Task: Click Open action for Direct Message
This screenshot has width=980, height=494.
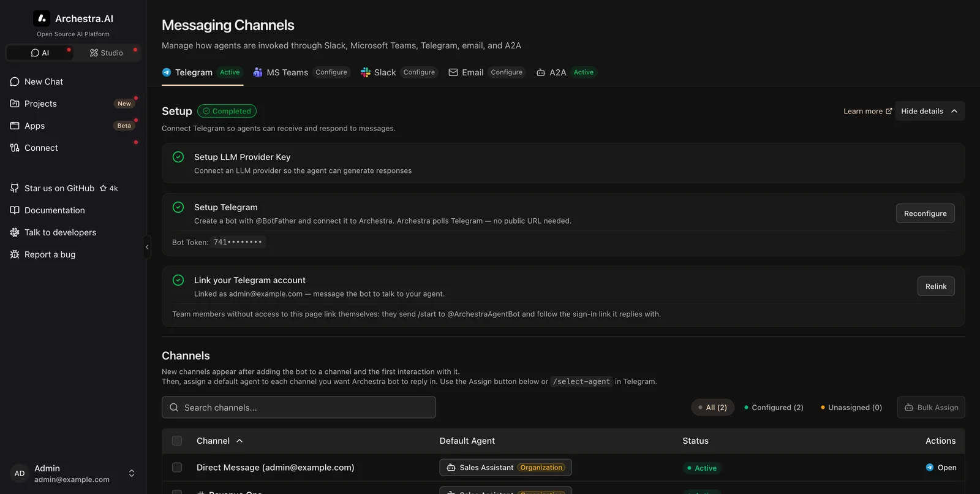Action: [941, 468]
